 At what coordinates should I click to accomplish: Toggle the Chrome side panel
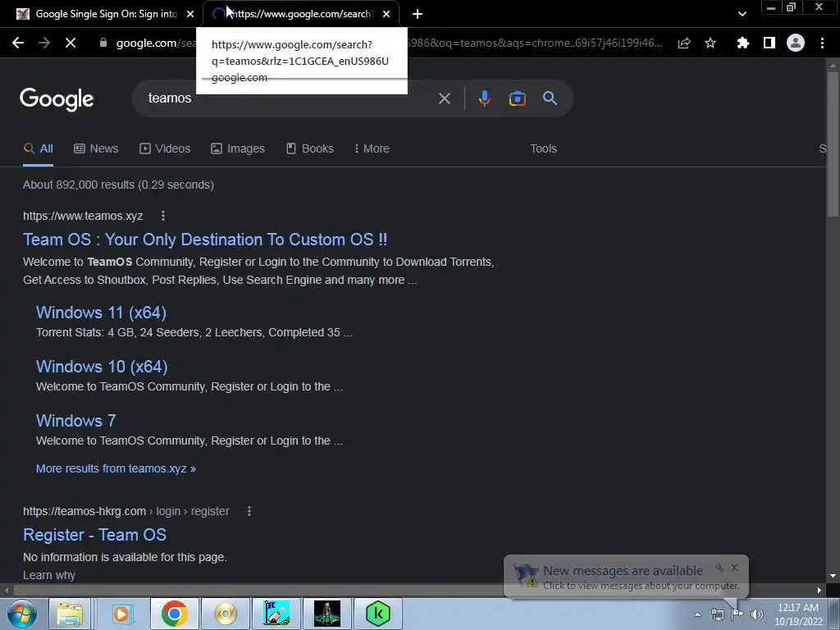coord(769,43)
